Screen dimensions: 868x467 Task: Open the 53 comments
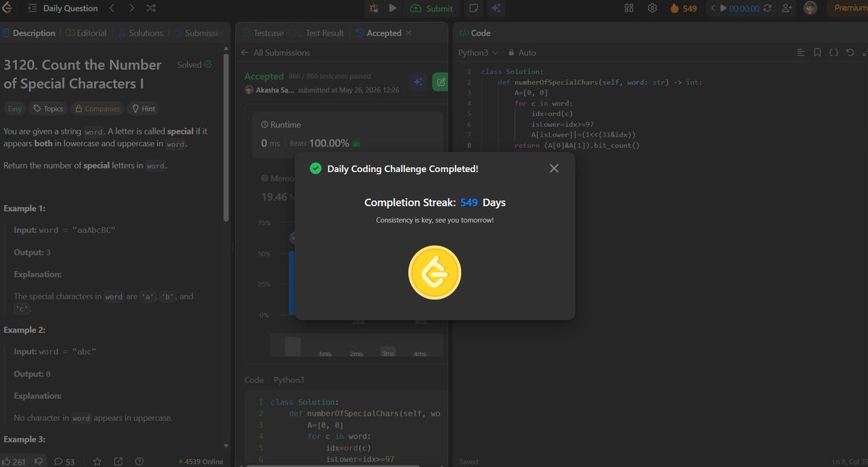click(64, 461)
